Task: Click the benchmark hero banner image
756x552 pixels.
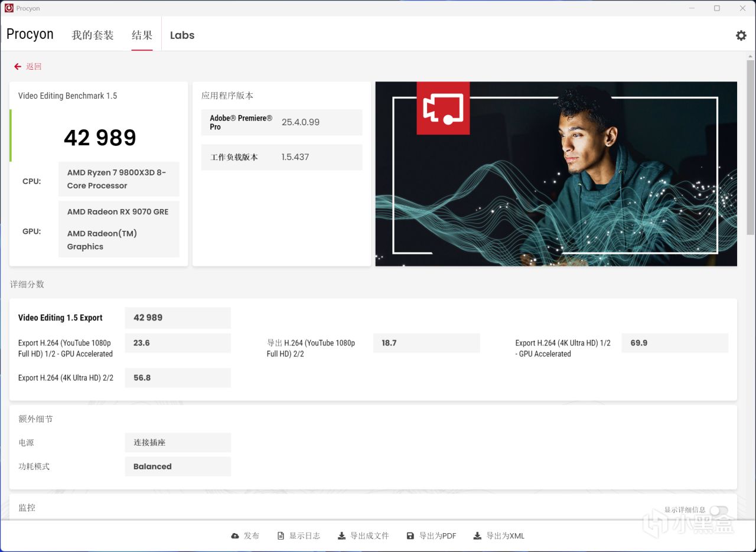Action: click(x=556, y=174)
